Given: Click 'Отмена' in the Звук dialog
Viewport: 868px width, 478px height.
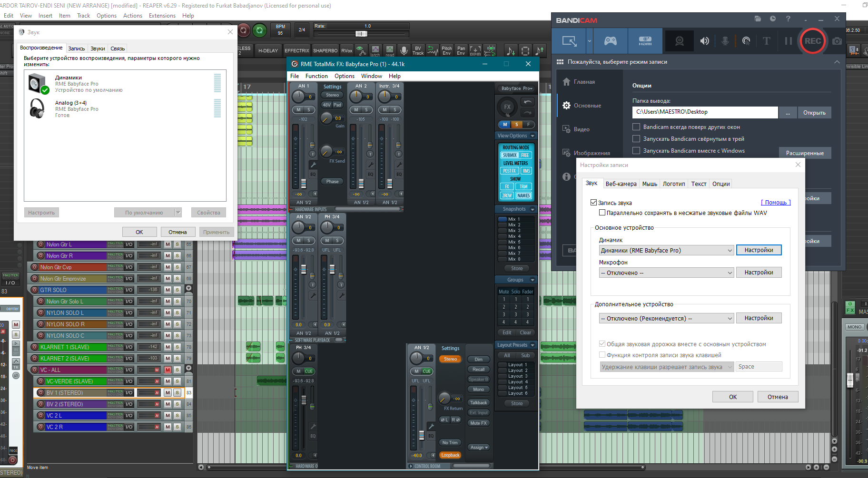Looking at the screenshot, I should point(178,232).
